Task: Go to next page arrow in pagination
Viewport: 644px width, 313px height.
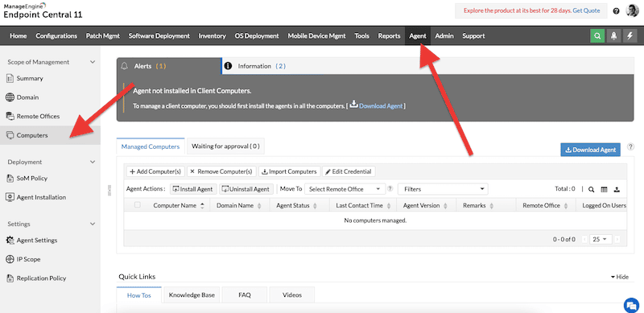Action: click(x=617, y=239)
